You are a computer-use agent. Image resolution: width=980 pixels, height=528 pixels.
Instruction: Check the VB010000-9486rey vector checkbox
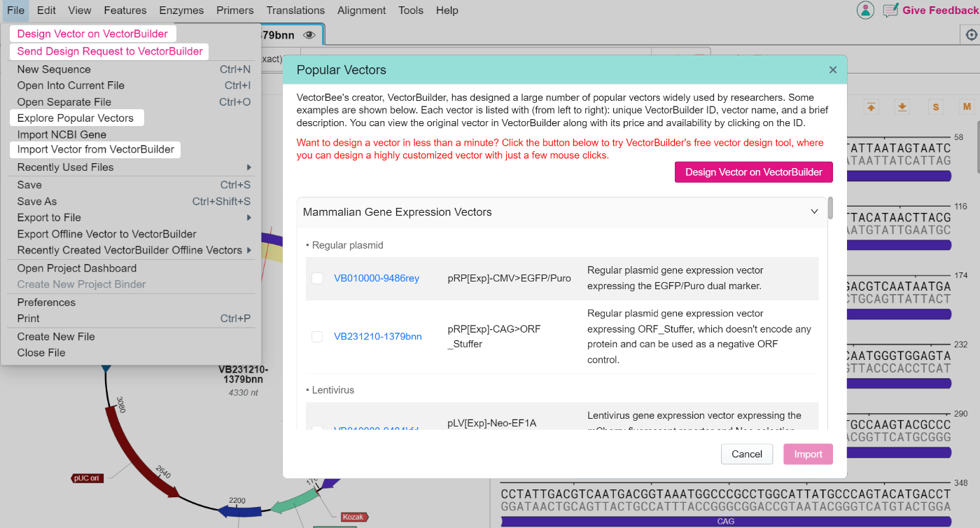[317, 278]
